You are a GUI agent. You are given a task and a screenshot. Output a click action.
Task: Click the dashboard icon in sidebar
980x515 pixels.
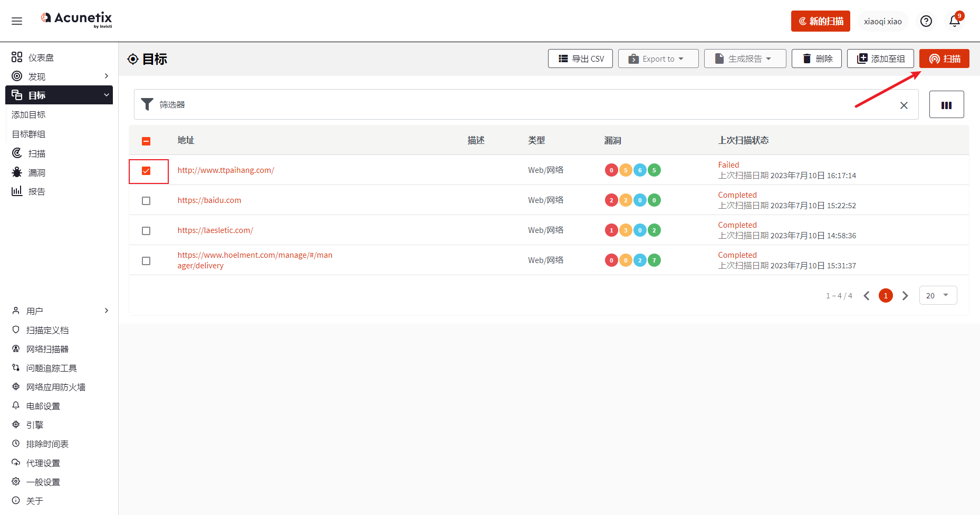point(17,57)
